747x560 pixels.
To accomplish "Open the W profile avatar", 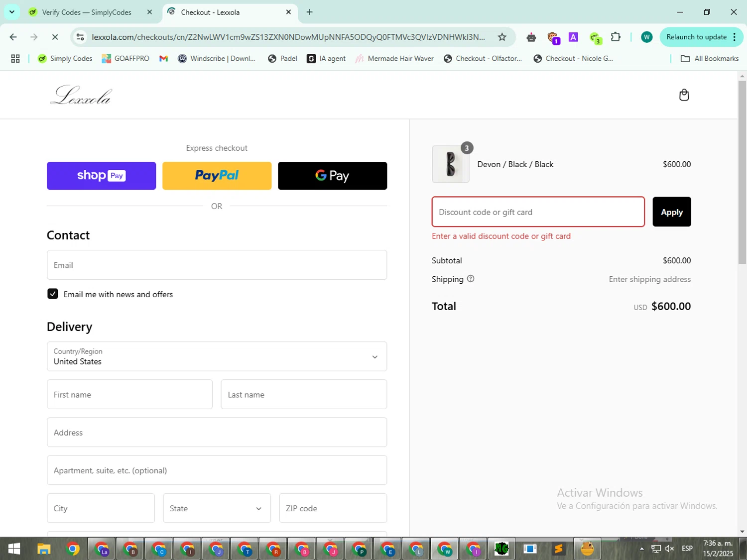I will coord(646,37).
